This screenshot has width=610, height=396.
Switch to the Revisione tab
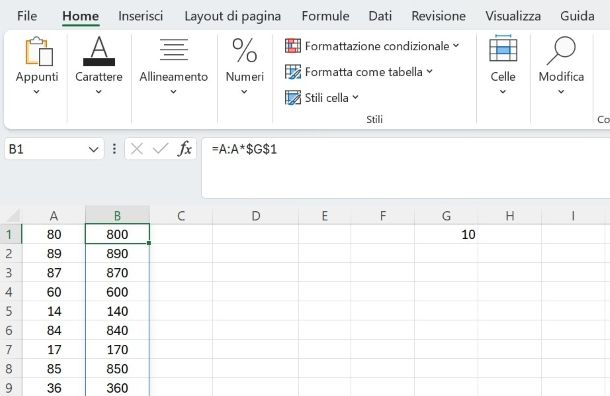438,16
